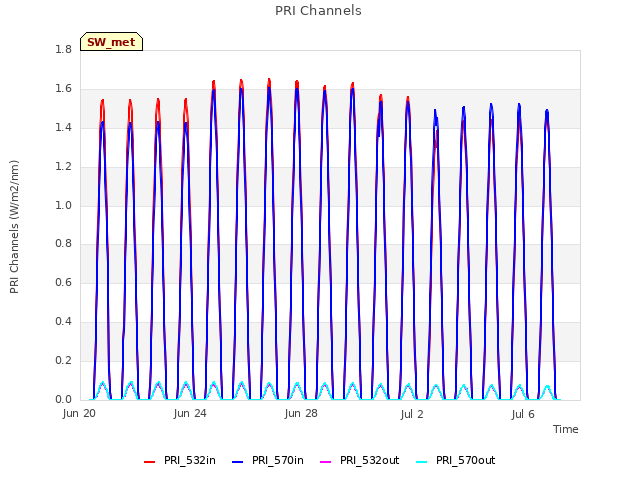Click the y-axis title PRI Channels (W/m2/nm)

click(x=14, y=227)
